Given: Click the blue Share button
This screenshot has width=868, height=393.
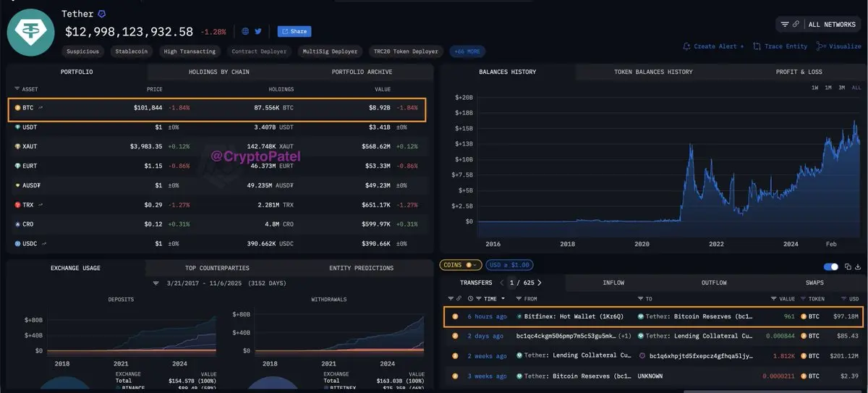Looking at the screenshot, I should click(x=294, y=31).
